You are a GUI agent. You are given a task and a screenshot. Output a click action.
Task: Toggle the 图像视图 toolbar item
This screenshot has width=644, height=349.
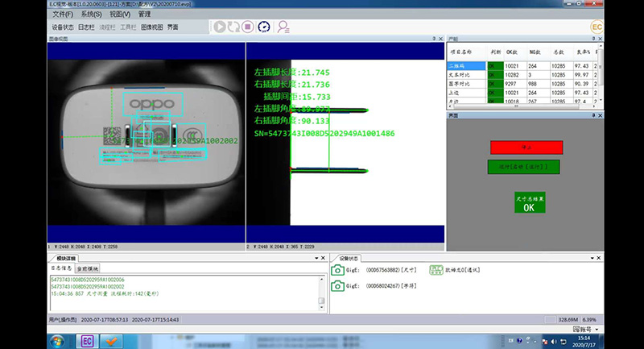point(152,27)
